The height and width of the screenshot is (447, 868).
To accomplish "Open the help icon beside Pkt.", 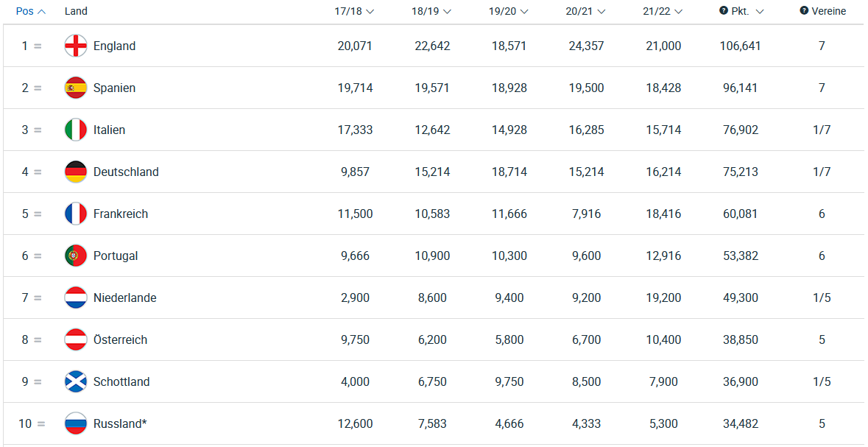I will point(724,11).
